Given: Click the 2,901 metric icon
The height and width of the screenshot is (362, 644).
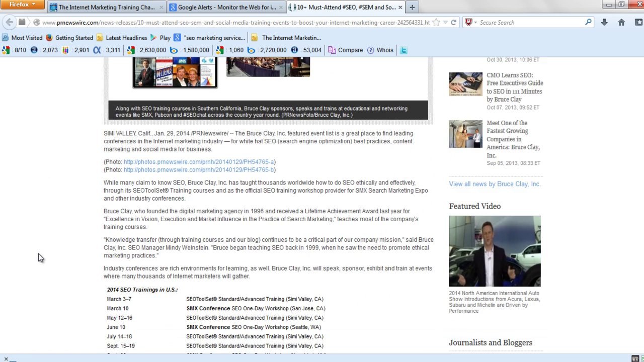Looking at the screenshot, I should (66, 50).
